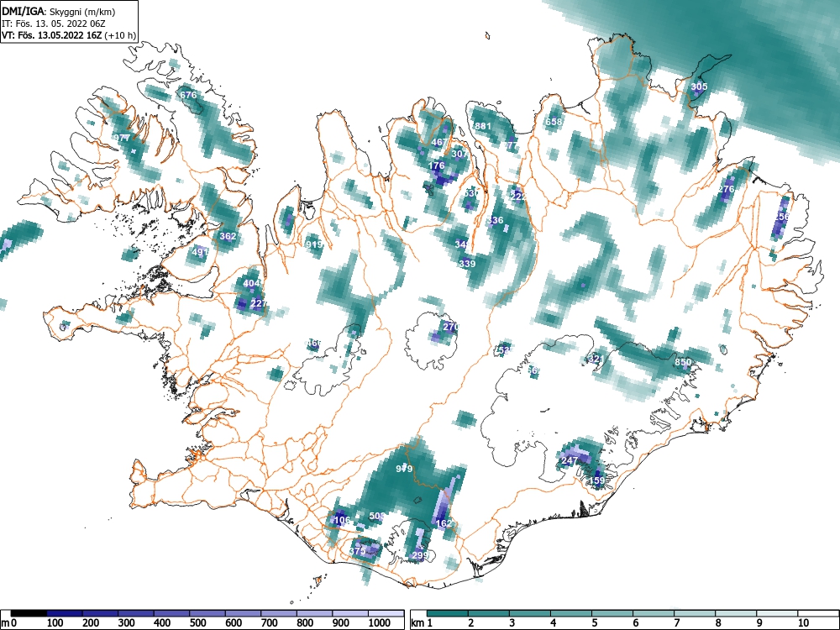The image size is (840, 630).
Task: Click the 404 visibility value label
Action: tap(251, 283)
